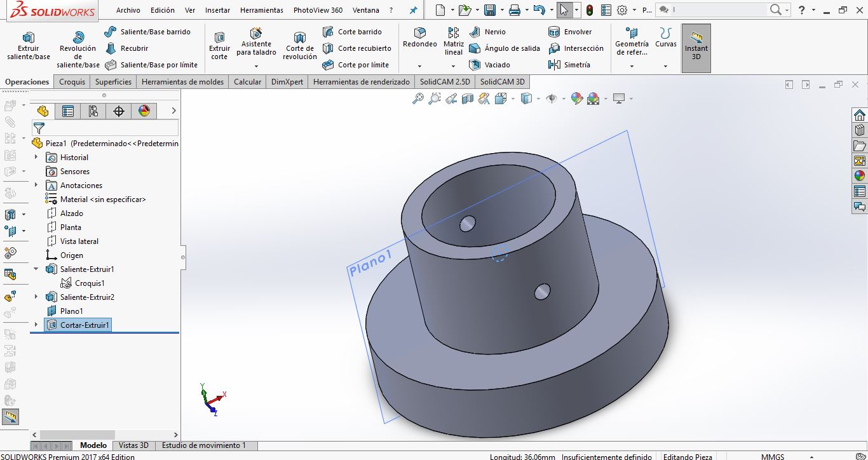
Task: Open the Herramientas menu
Action: point(261,10)
